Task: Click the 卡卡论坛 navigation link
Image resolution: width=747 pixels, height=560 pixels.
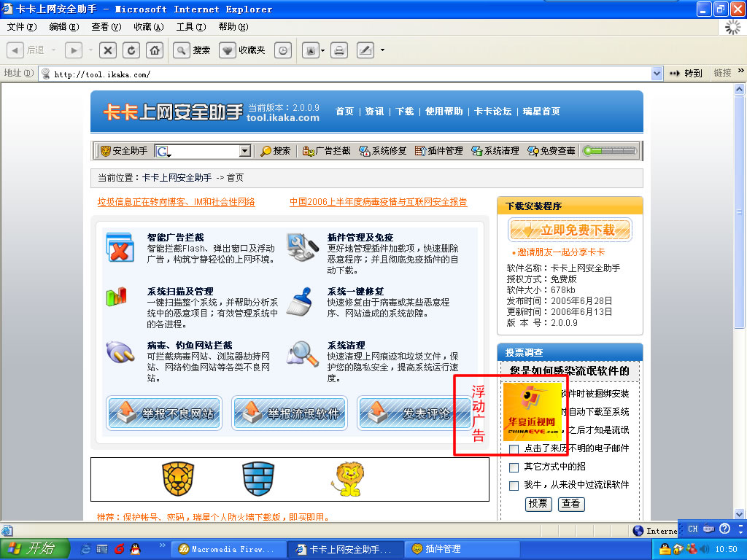Action: coord(492,112)
